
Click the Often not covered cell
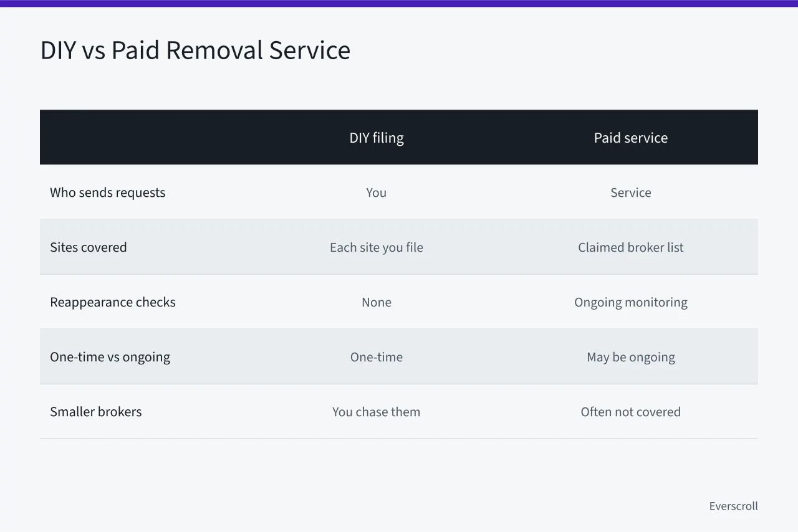coord(630,412)
